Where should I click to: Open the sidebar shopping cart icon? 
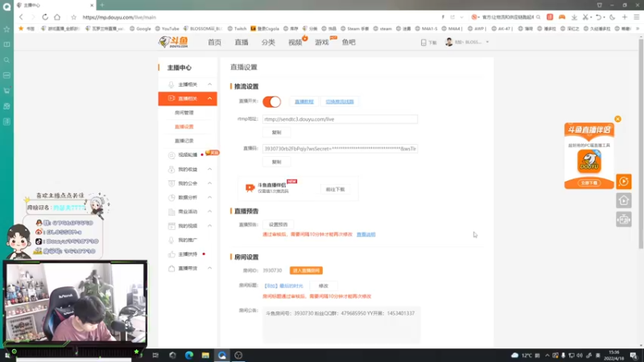6,91
